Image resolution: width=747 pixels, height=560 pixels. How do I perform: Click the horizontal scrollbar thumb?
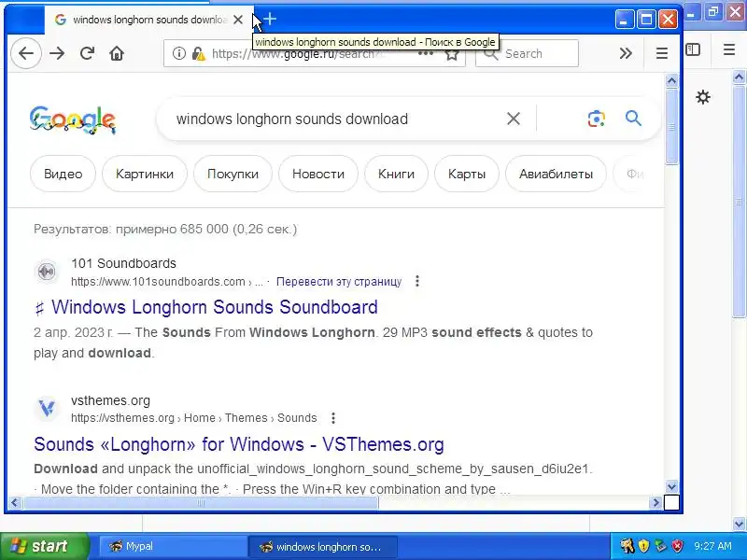[x=201, y=502]
